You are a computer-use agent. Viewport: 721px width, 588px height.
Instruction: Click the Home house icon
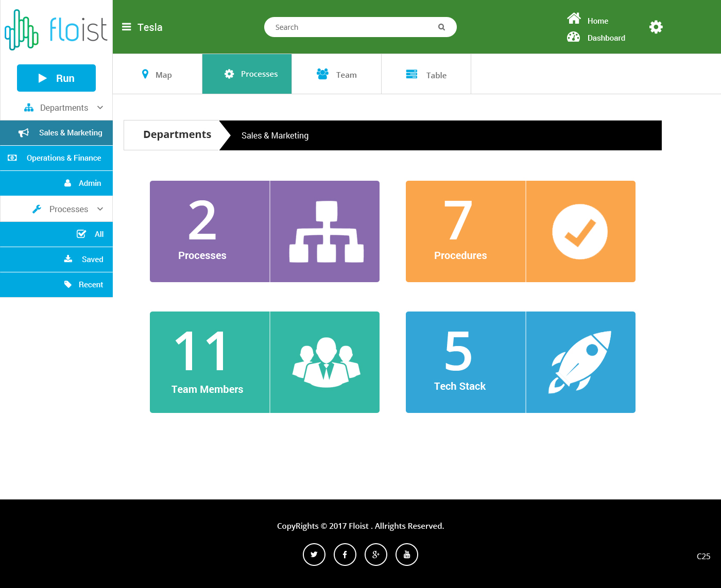pos(574,19)
